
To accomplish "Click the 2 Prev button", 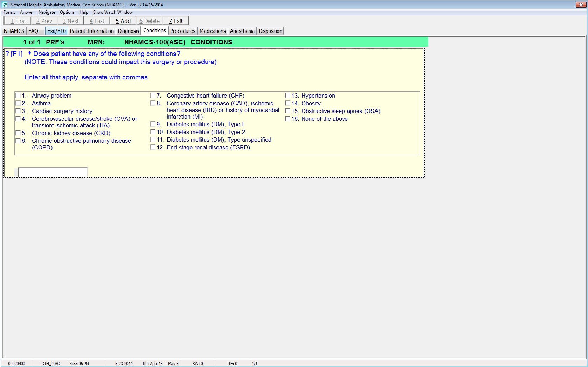I will (x=44, y=21).
